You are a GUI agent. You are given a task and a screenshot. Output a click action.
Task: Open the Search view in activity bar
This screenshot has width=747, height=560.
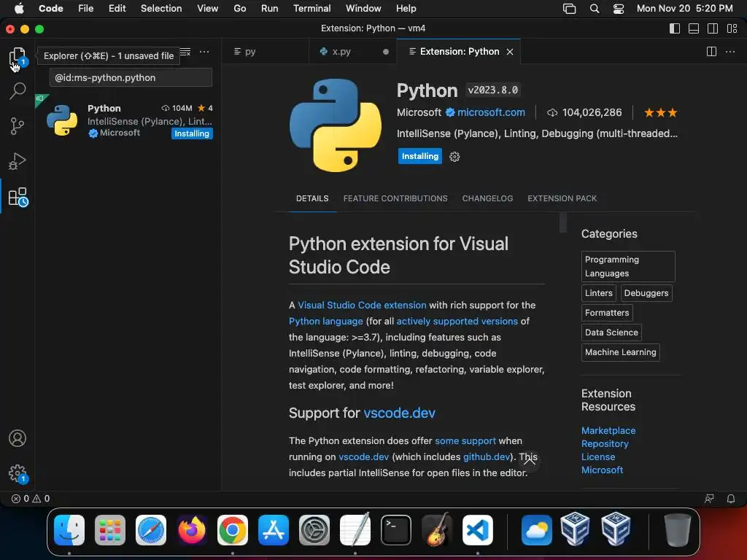pyautogui.click(x=18, y=90)
